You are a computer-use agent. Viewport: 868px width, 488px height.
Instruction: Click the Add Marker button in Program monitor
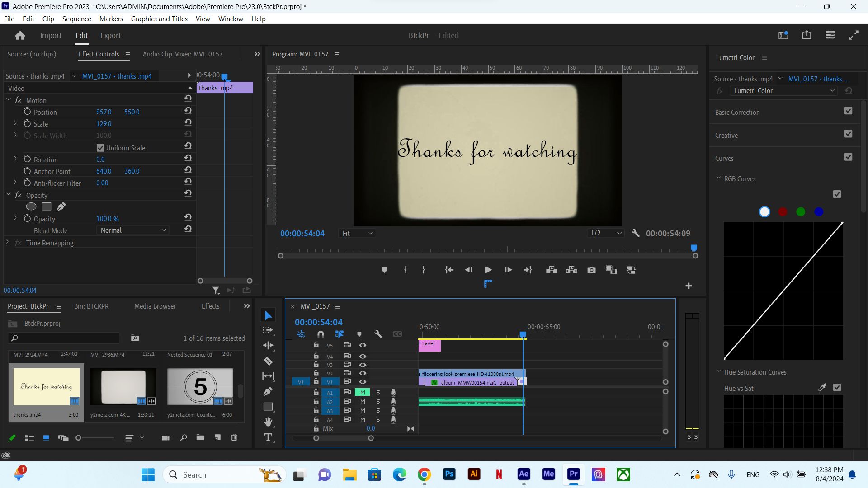pos(384,270)
